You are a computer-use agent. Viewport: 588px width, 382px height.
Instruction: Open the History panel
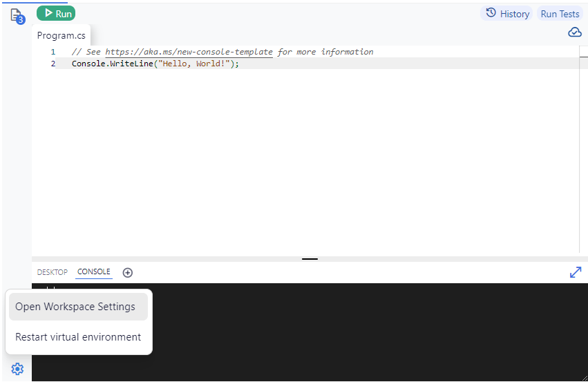(x=507, y=14)
